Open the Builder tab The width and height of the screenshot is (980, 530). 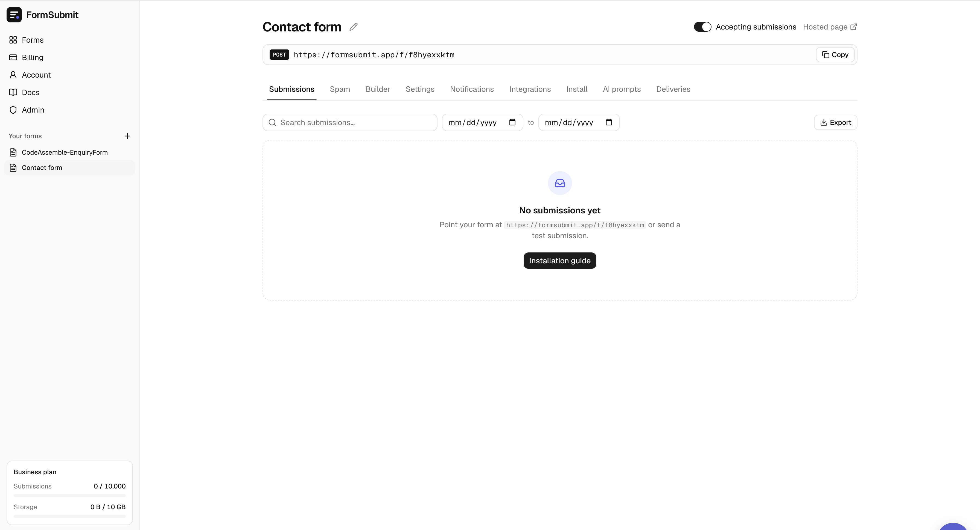378,89
